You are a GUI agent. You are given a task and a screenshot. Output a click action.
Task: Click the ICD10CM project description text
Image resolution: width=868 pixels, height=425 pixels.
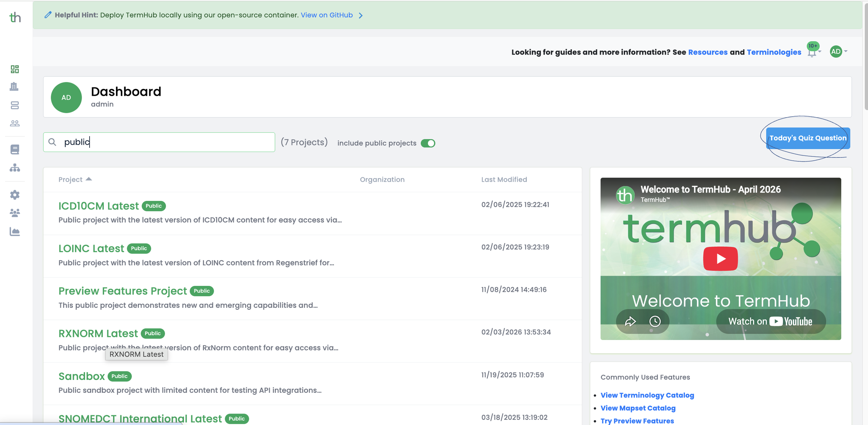click(200, 220)
